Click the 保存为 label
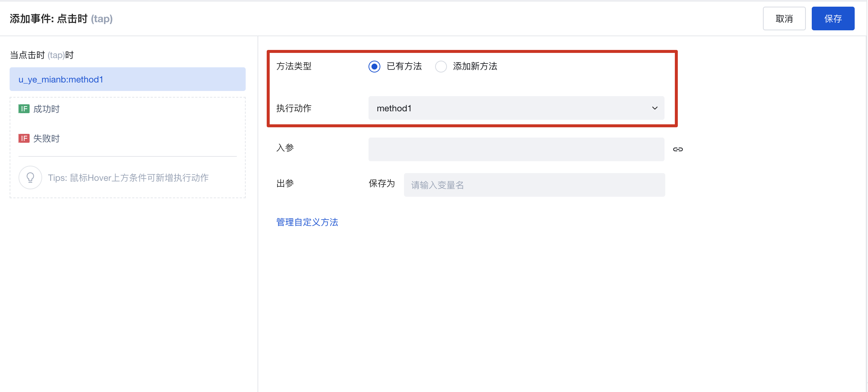868x392 pixels. pyautogui.click(x=382, y=183)
